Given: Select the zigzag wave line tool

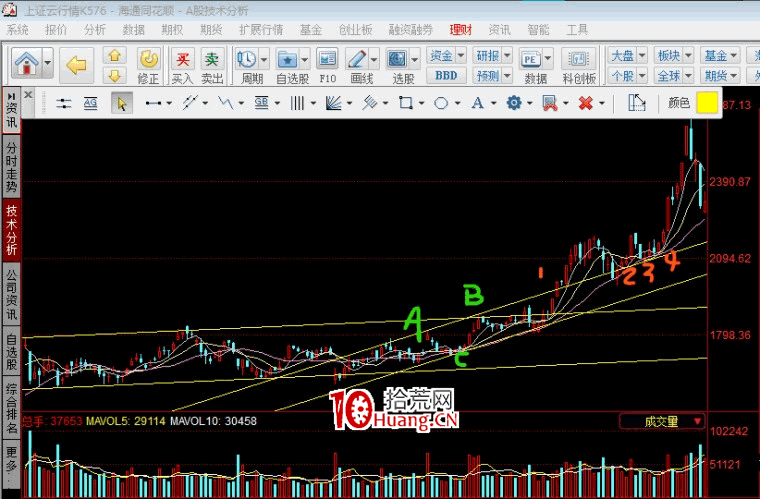Looking at the screenshot, I should point(225,103).
